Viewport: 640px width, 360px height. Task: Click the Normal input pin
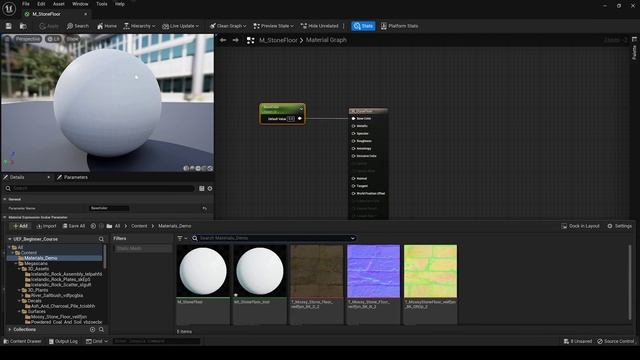pyautogui.click(x=353, y=178)
